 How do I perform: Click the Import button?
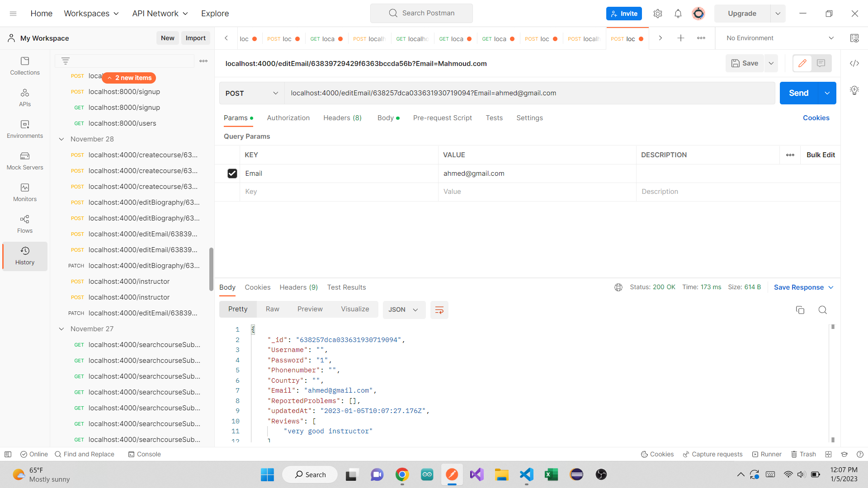195,38
